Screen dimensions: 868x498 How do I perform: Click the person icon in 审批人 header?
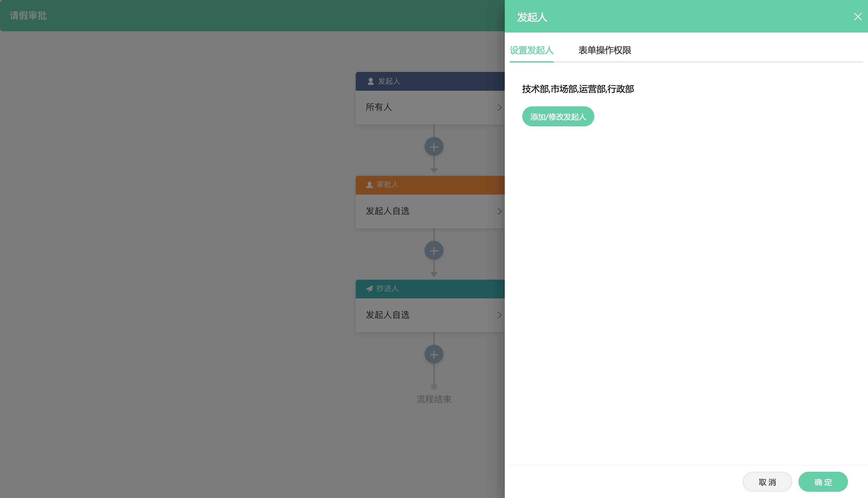[369, 185]
